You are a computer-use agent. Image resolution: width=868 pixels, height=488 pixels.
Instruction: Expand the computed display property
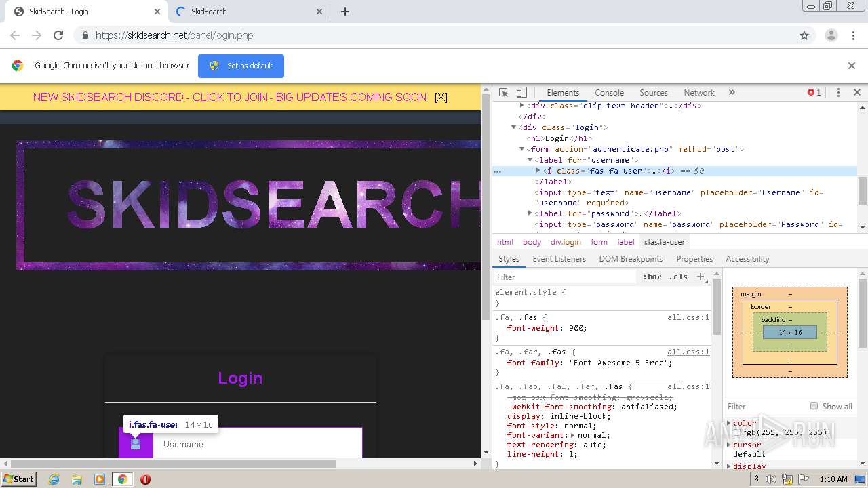tap(729, 466)
